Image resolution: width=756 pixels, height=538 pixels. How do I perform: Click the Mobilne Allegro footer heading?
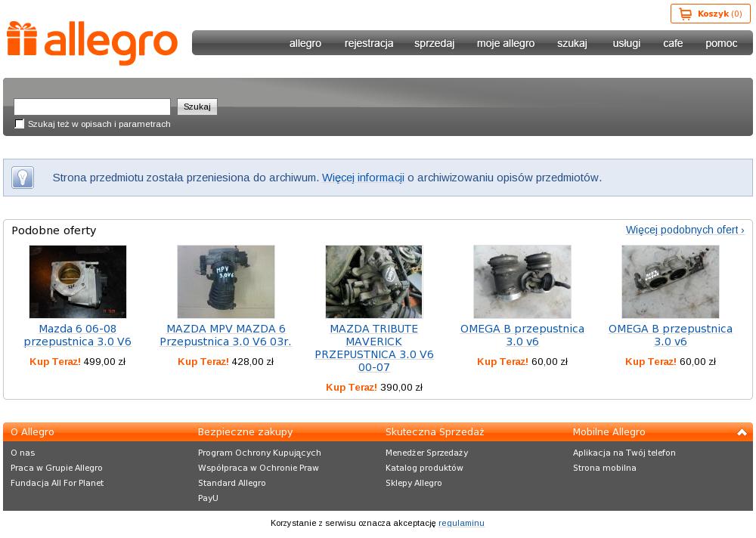click(609, 432)
